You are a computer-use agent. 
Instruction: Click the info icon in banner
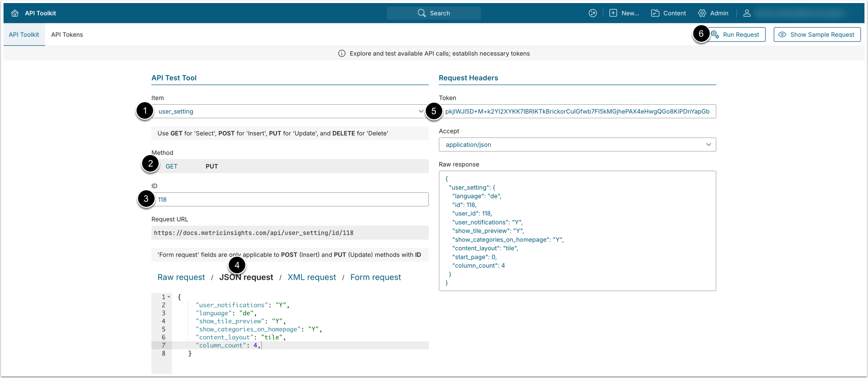[342, 53]
